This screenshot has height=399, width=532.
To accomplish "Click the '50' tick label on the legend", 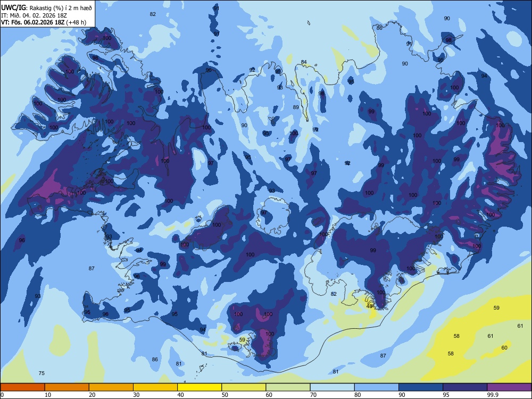I will 225,395.
